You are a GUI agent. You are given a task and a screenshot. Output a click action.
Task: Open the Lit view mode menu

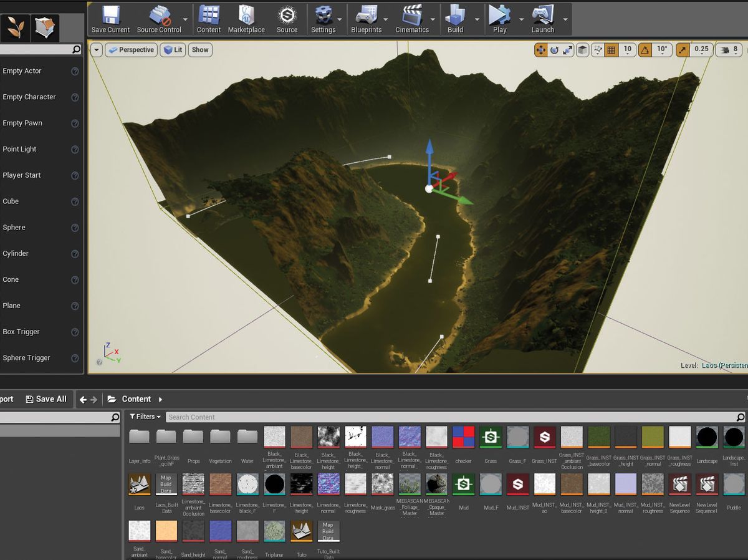point(173,49)
